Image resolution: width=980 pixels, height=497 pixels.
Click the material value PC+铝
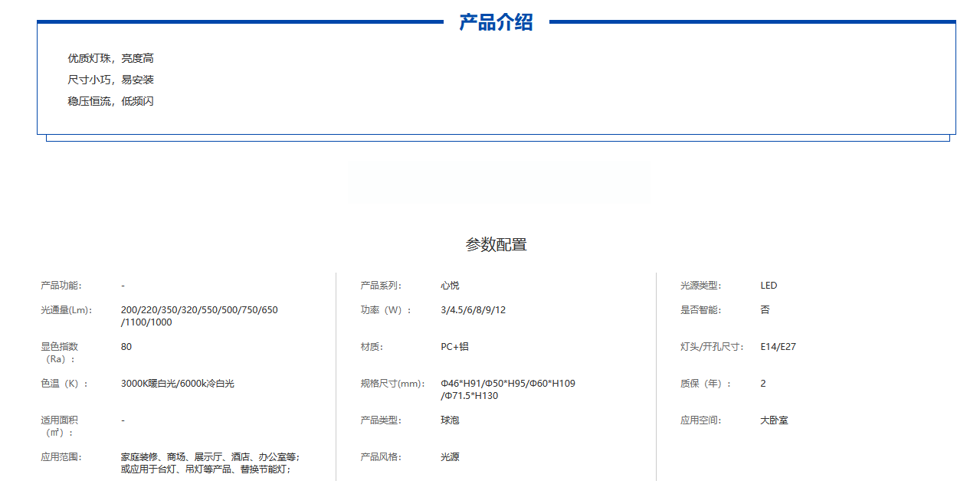pyautogui.click(x=454, y=347)
